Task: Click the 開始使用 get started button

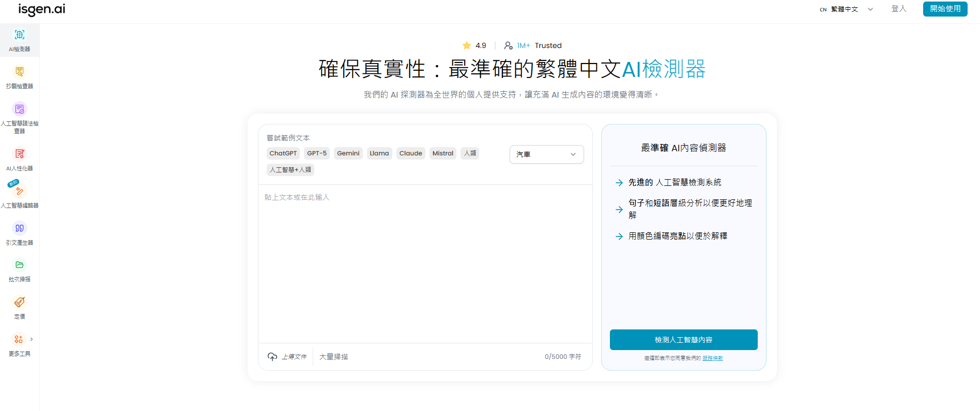Action: coord(945,9)
